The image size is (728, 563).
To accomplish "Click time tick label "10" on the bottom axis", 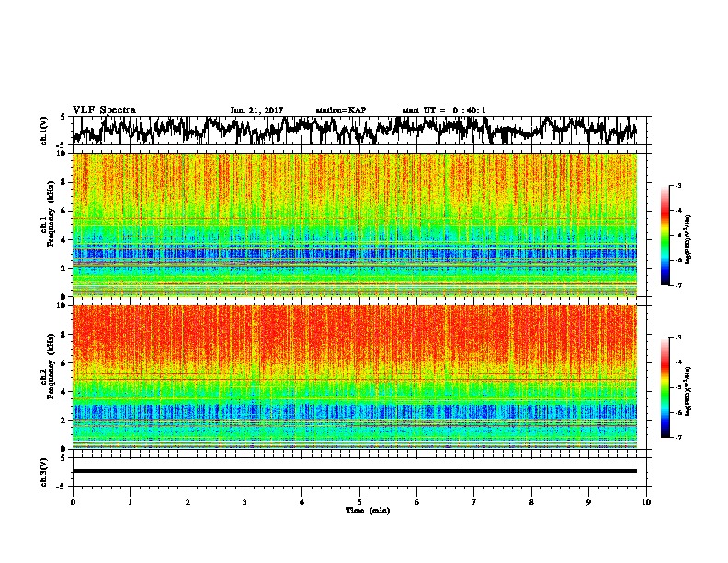I will [646, 502].
